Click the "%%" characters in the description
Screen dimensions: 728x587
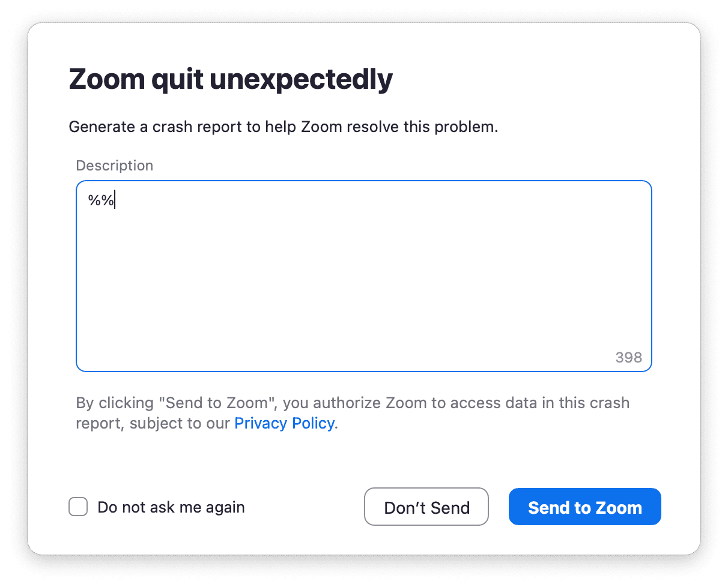coord(100,200)
